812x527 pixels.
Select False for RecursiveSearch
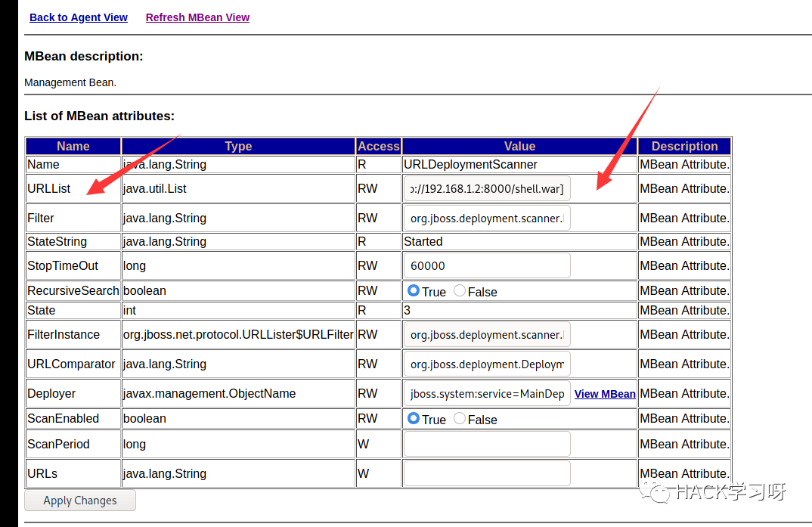pos(460,291)
